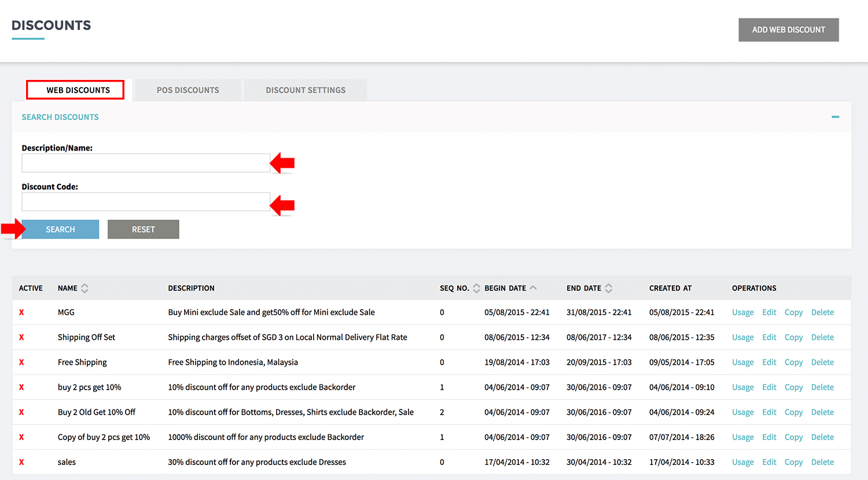
Task: Toggle active X for Shipping Off Set
Action: click(21, 337)
